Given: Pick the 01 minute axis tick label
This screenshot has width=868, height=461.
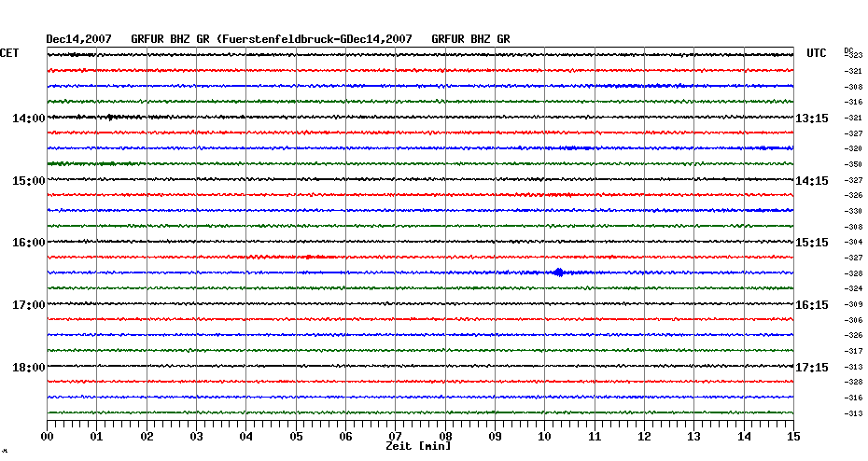Looking at the screenshot, I should click(x=96, y=437).
